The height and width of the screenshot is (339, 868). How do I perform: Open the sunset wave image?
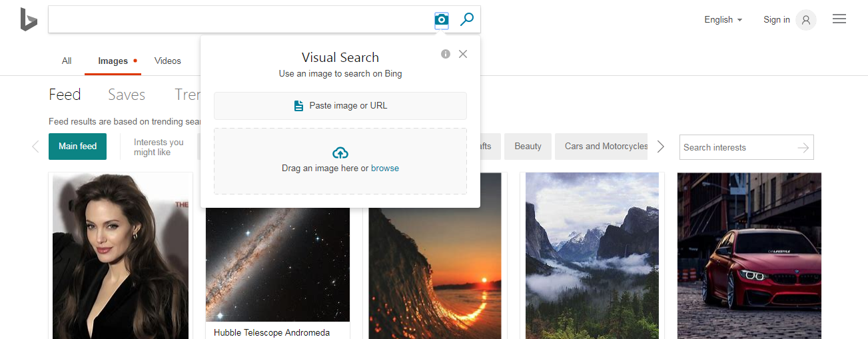click(x=435, y=256)
